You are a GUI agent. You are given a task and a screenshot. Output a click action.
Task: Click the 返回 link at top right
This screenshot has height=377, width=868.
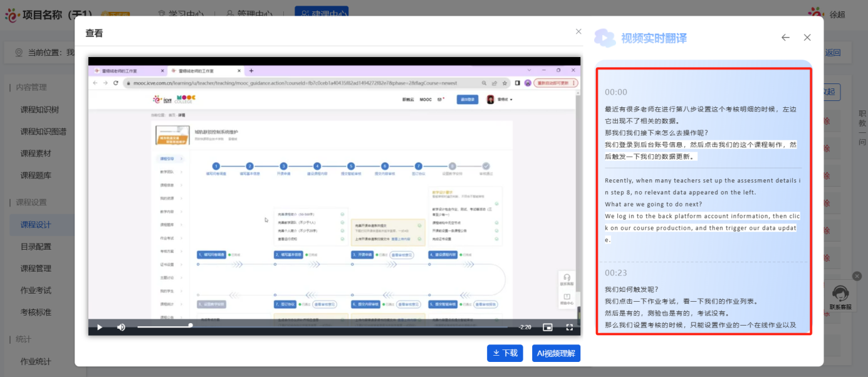pos(833,53)
